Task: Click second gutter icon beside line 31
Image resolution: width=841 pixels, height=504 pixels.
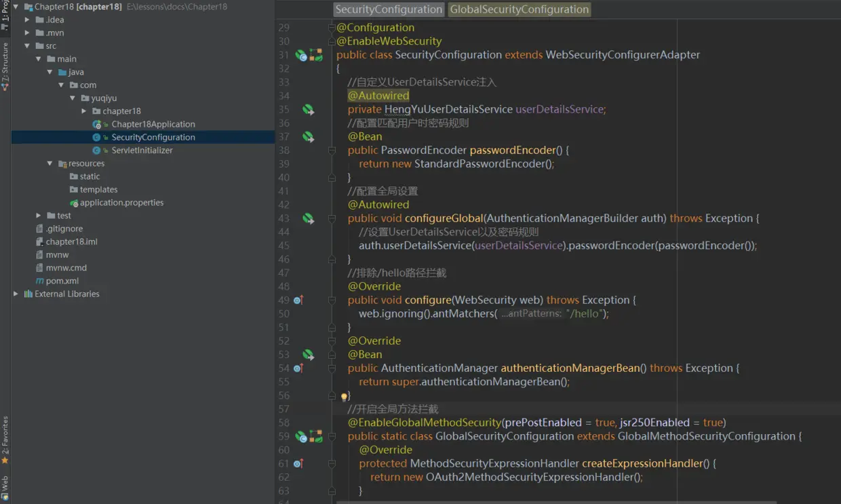Action: click(316, 55)
